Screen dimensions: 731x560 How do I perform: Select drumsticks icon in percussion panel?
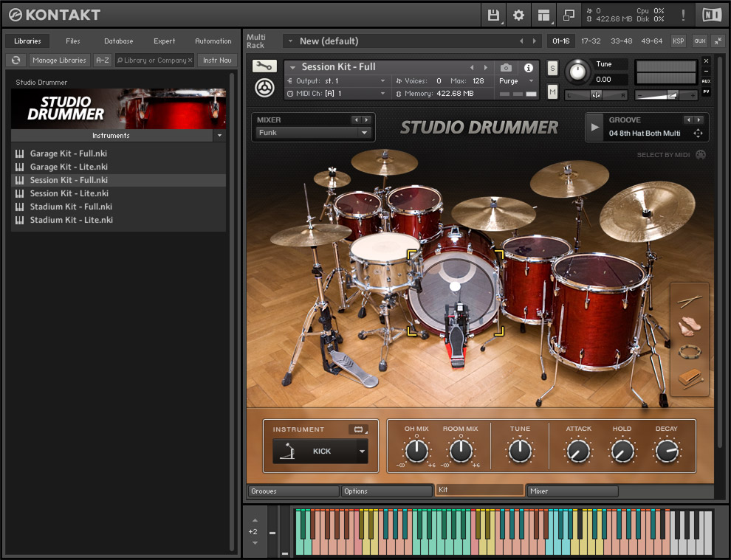(x=690, y=300)
